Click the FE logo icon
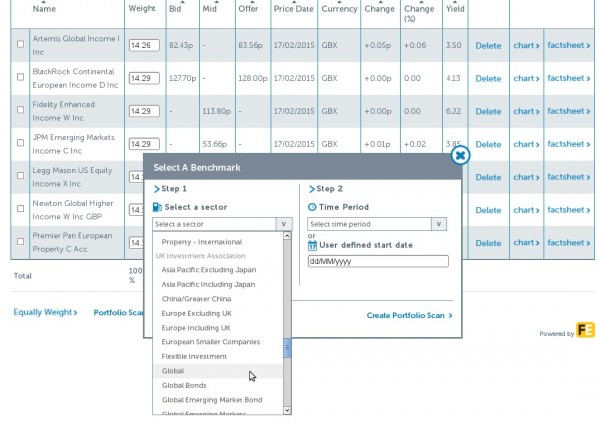Image resolution: width=600 pixels, height=428 pixels. point(585,330)
